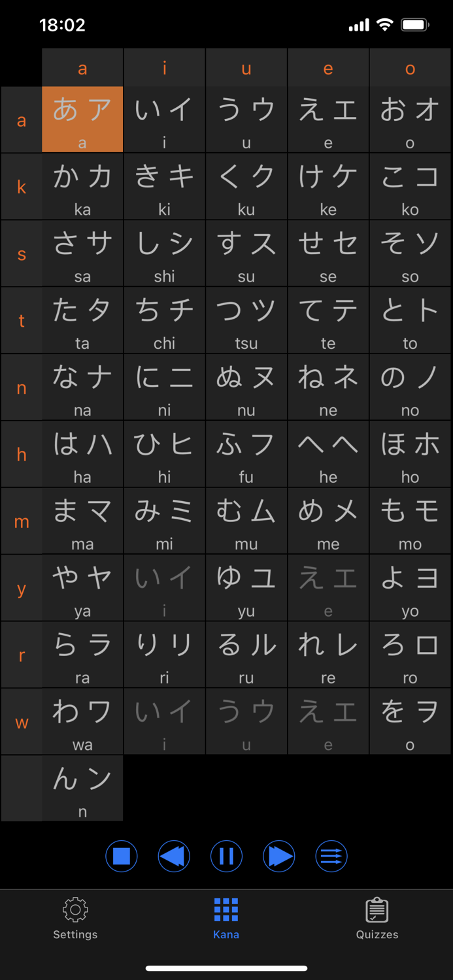The width and height of the screenshot is (453, 980).
Task: Select the 'n' kana cell at bottom
Action: point(82,788)
